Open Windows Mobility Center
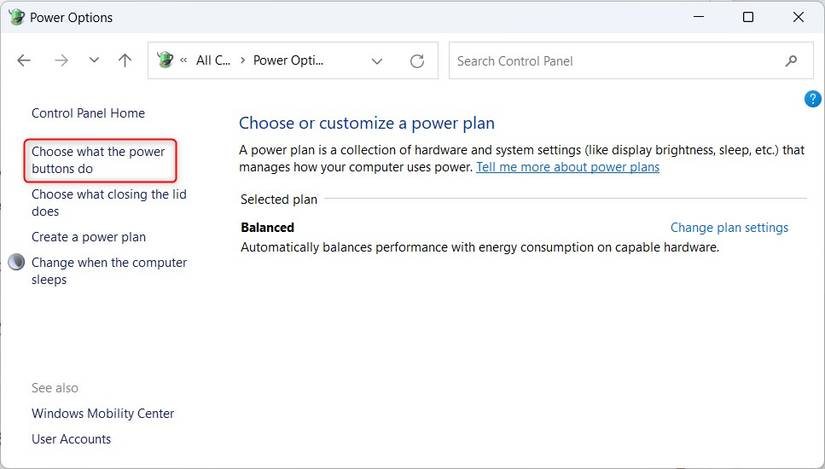 [103, 413]
